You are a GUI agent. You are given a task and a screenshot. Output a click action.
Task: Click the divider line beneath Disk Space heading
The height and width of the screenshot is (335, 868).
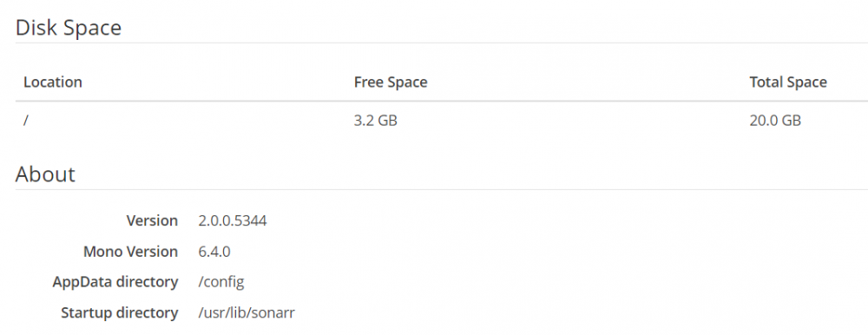(442, 43)
